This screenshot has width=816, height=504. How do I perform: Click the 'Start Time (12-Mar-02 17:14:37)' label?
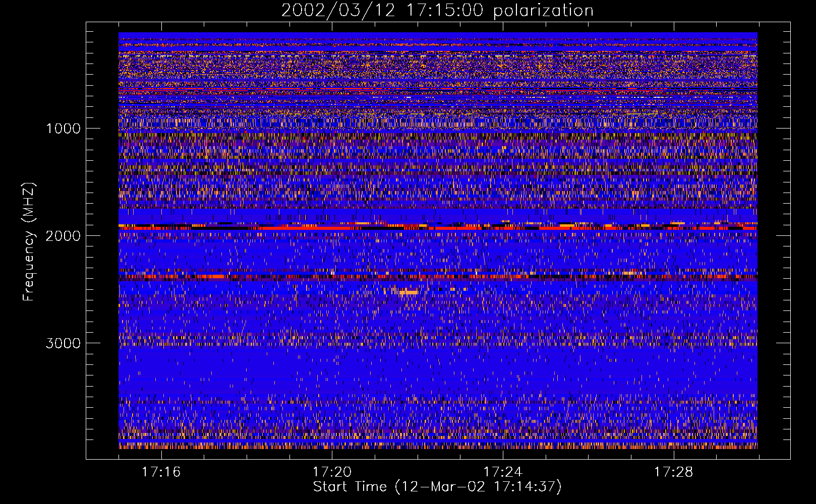coord(437,487)
